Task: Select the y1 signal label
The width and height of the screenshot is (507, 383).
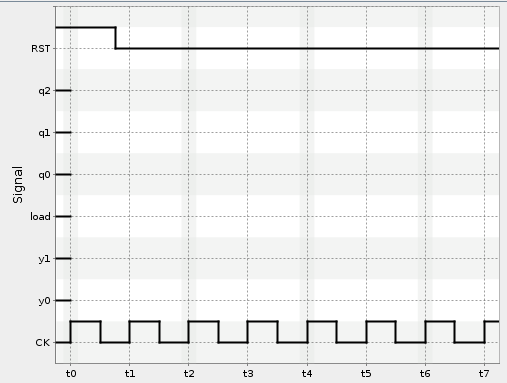Action: pos(44,259)
